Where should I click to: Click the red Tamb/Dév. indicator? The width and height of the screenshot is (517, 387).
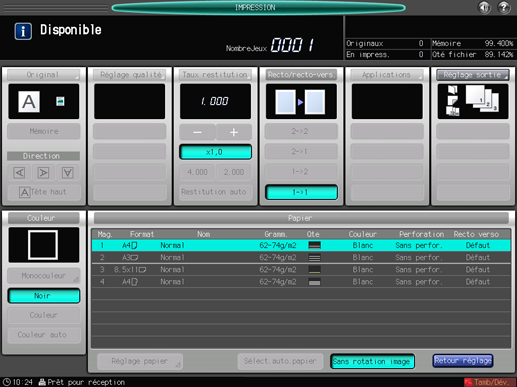coord(489,382)
